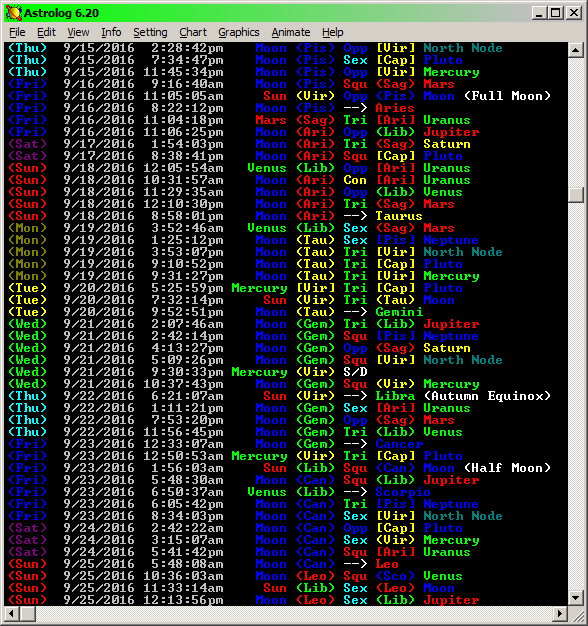Click the time 10:36:03am
This screenshot has height=626, width=588.
coord(183,576)
